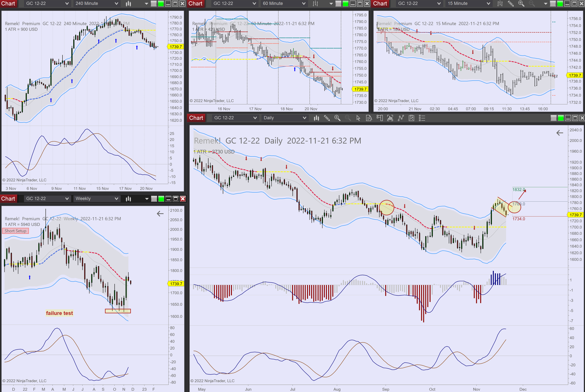Screen dimensions: 585x392
Task: Open bar type icon in Weekly chart
Action: [x=128, y=199]
